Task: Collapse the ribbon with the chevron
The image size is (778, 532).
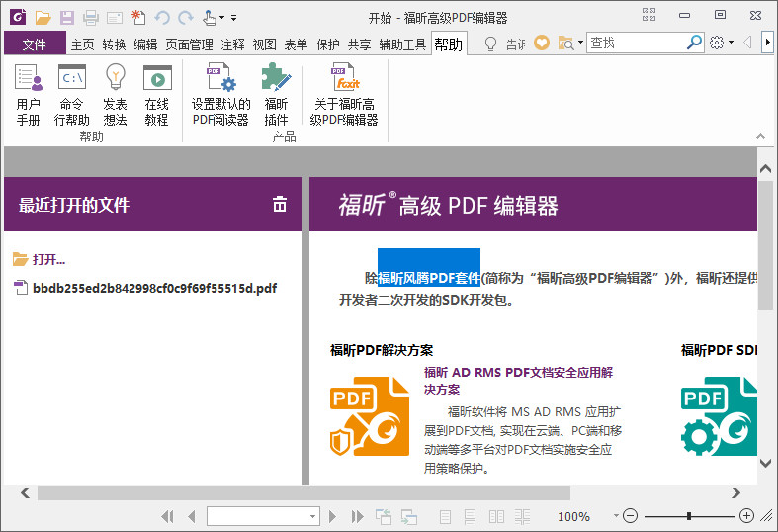Action: (x=760, y=136)
